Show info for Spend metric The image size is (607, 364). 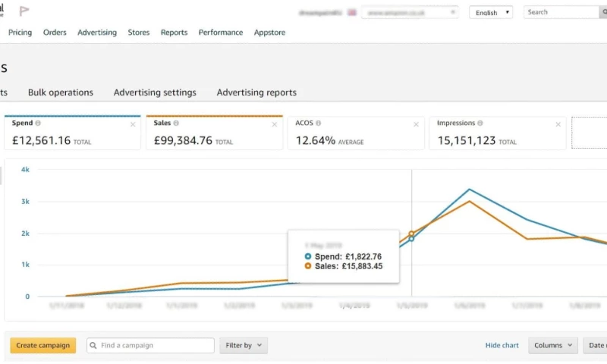click(x=38, y=123)
